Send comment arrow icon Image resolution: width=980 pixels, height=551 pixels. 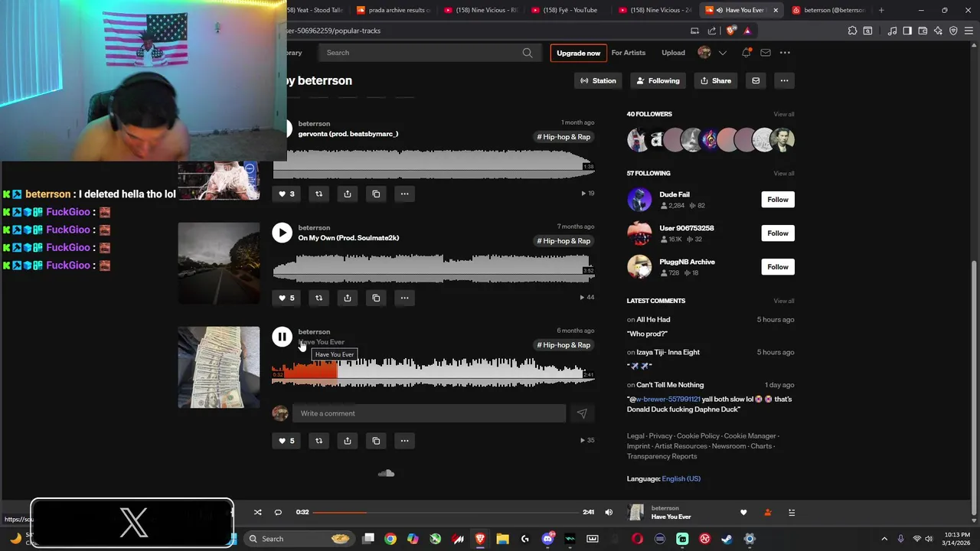pos(582,413)
